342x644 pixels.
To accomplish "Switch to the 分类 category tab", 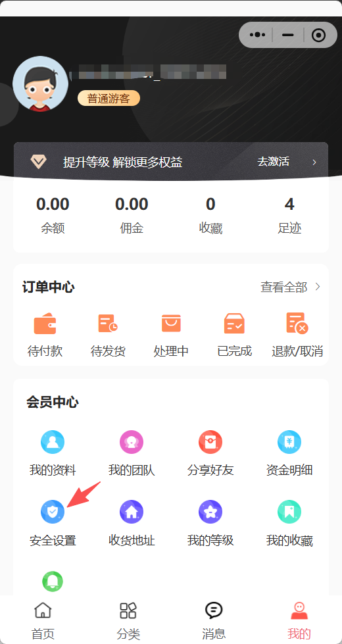I will coord(128,620).
